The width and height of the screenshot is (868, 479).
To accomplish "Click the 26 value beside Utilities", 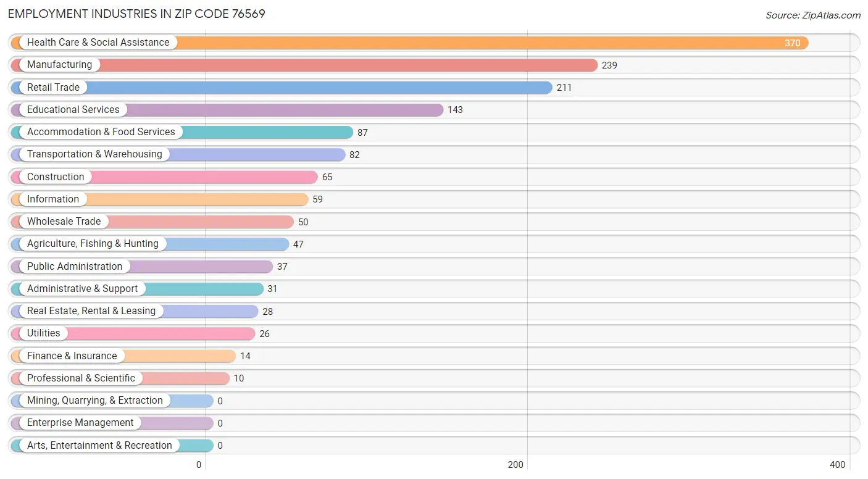I will [x=264, y=334].
